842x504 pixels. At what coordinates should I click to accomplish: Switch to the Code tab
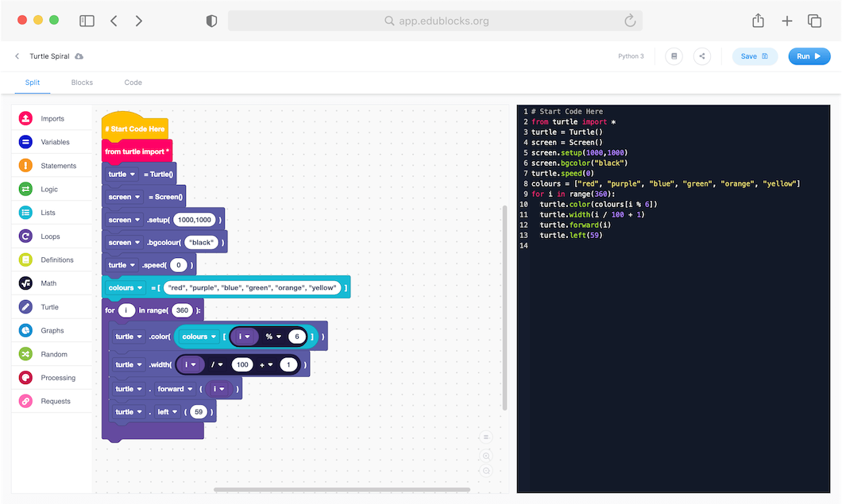(x=133, y=83)
